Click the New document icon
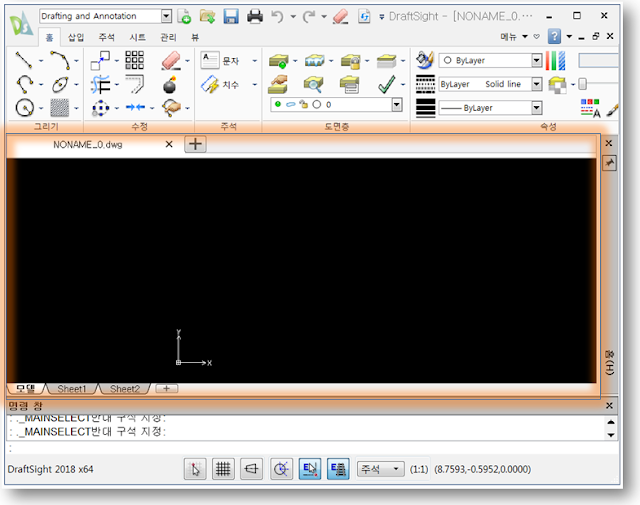 tap(184, 16)
